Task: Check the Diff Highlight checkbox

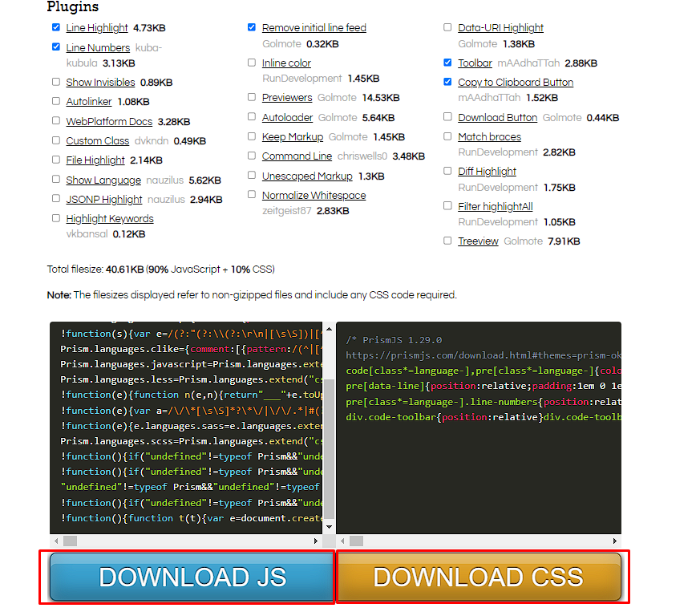Action: [x=447, y=171]
